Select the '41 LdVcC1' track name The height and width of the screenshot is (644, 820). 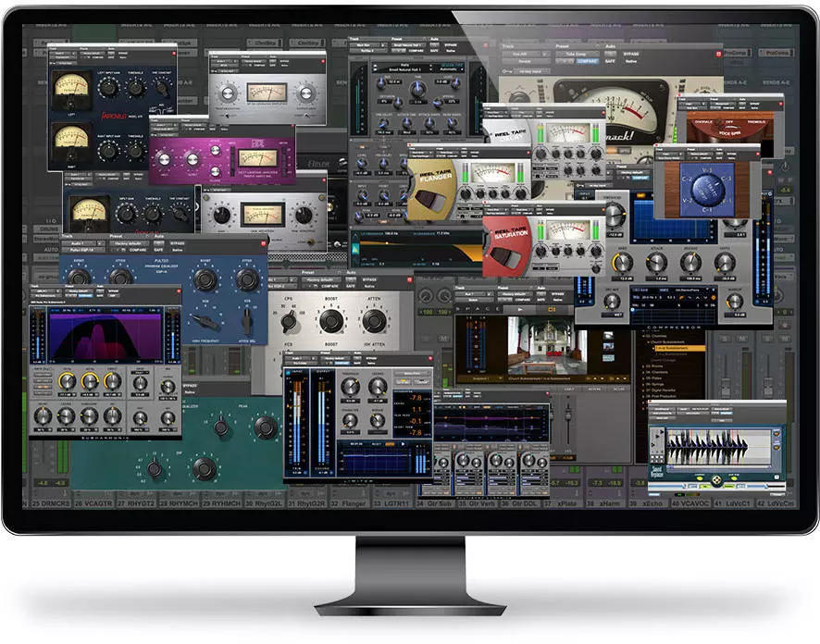tap(733, 503)
